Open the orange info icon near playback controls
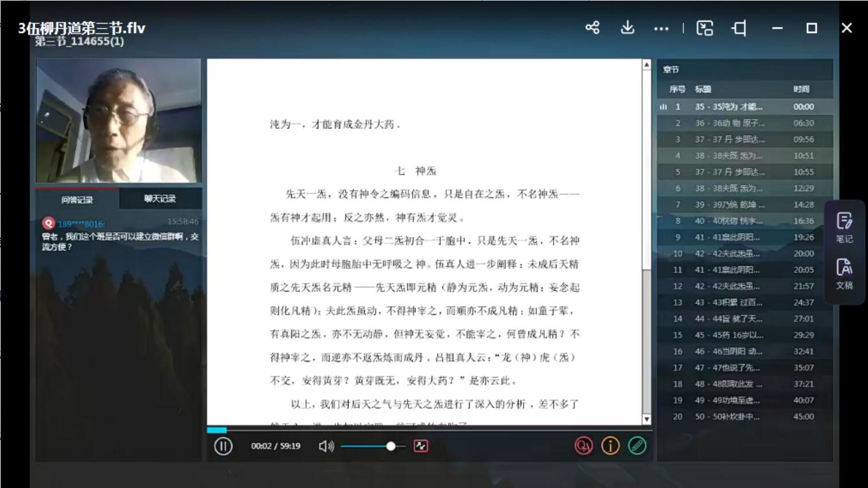The height and width of the screenshot is (488, 868). 610,445
